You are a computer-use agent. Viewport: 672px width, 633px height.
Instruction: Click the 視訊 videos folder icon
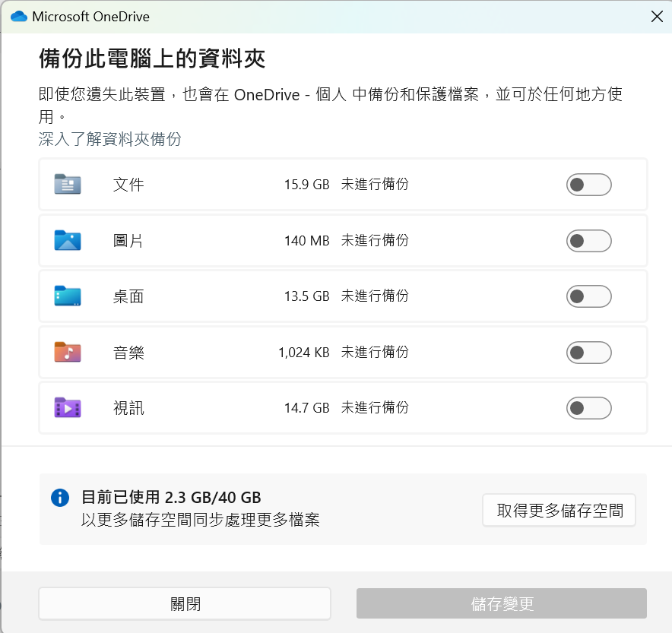(x=68, y=408)
